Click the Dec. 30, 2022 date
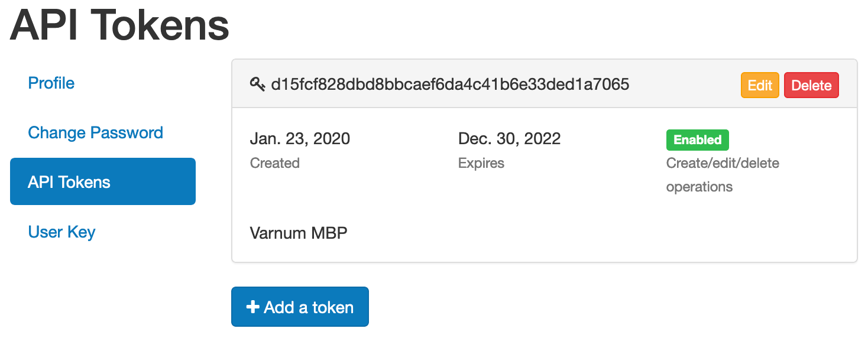The image size is (868, 338). point(509,139)
